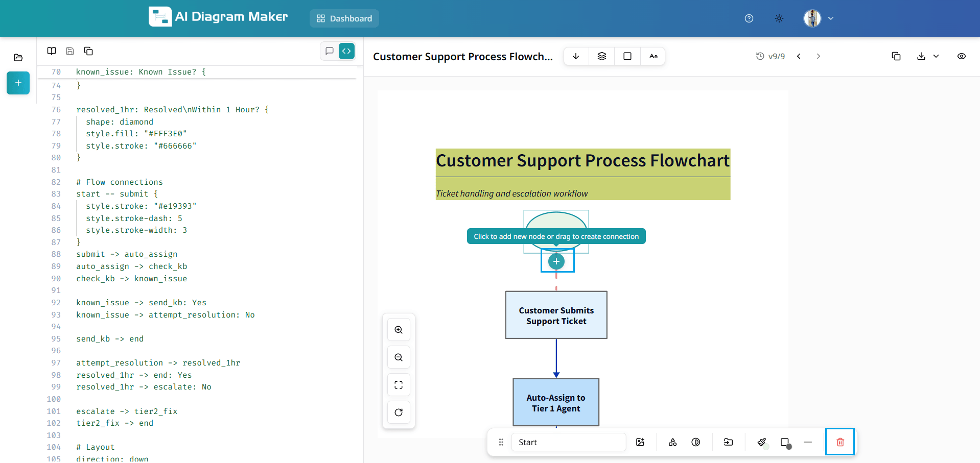Viewport: 980px width, 463px height.
Task: Open the diagram direction arrow dropdown
Action: click(x=576, y=56)
